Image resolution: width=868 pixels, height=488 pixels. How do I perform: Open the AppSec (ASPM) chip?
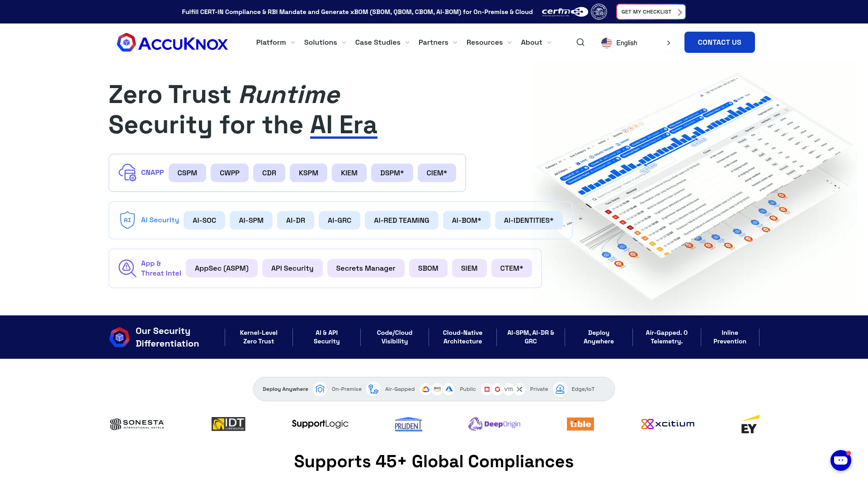[222, 268]
